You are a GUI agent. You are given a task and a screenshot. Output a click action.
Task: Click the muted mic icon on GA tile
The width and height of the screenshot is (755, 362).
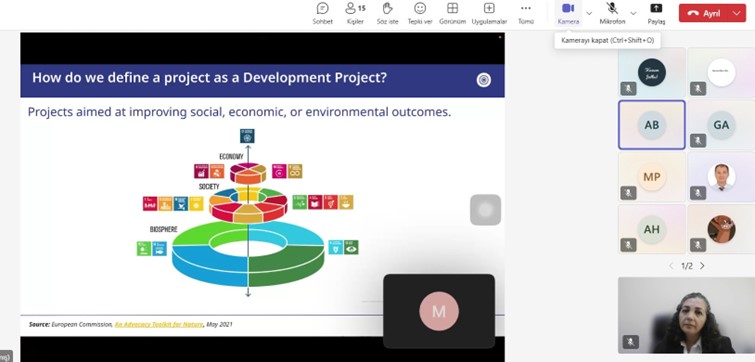[x=698, y=141]
